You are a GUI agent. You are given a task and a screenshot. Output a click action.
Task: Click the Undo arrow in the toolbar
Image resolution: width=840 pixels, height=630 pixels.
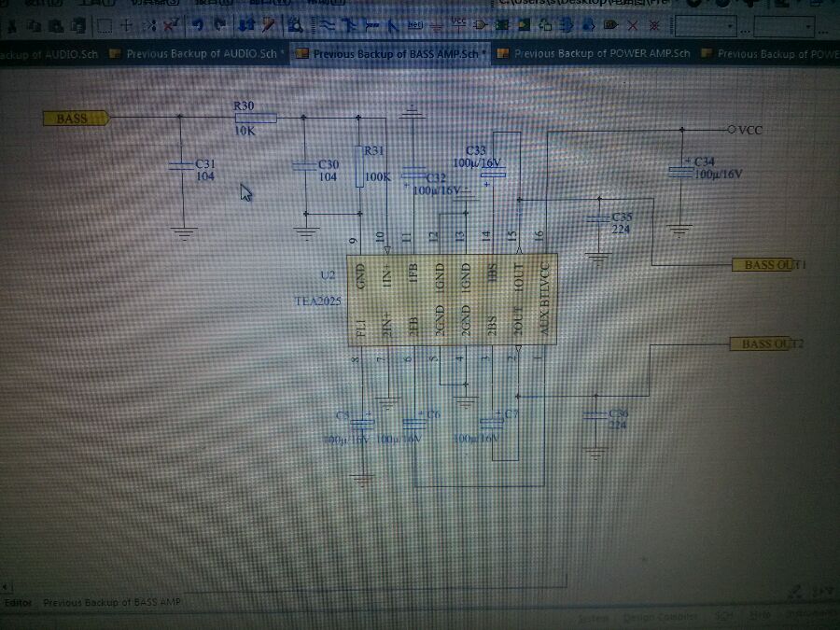pyautogui.click(x=198, y=24)
